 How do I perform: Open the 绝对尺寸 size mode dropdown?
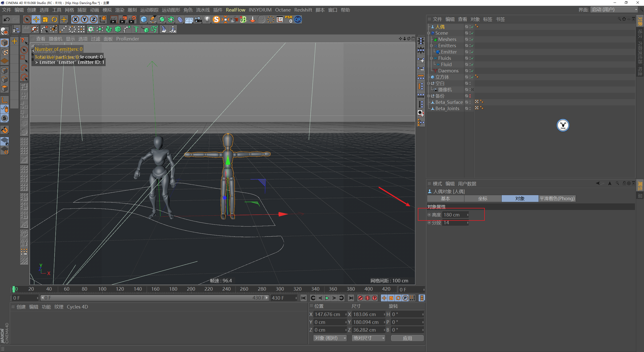pyautogui.click(x=368, y=338)
